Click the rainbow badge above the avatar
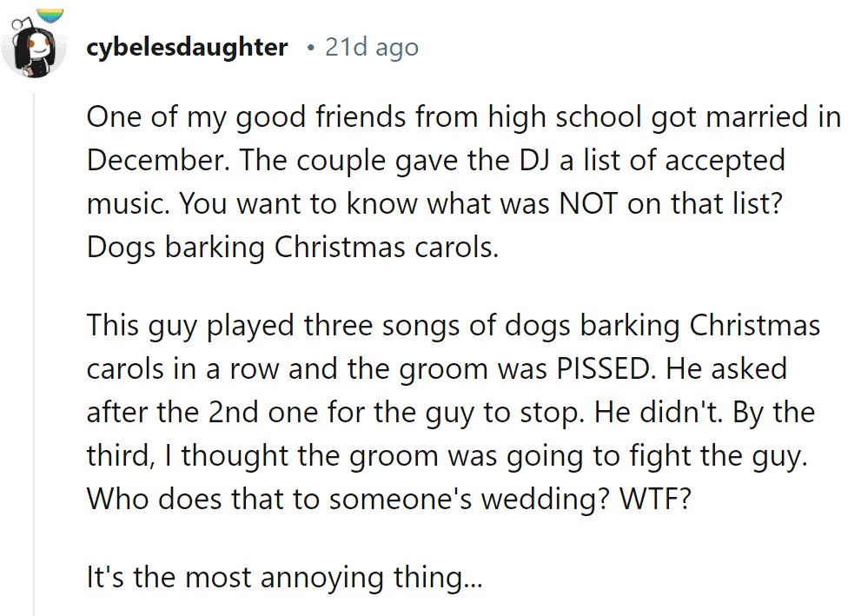The width and height of the screenshot is (861, 616). point(51,16)
